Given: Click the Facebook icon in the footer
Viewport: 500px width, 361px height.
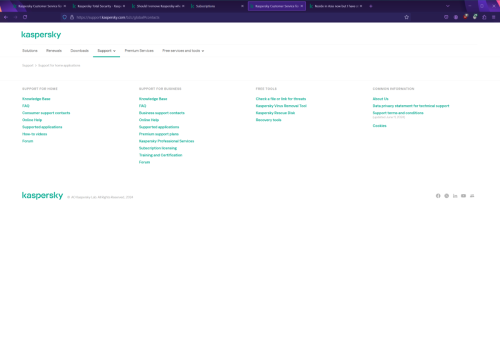Looking at the screenshot, I should point(438,196).
